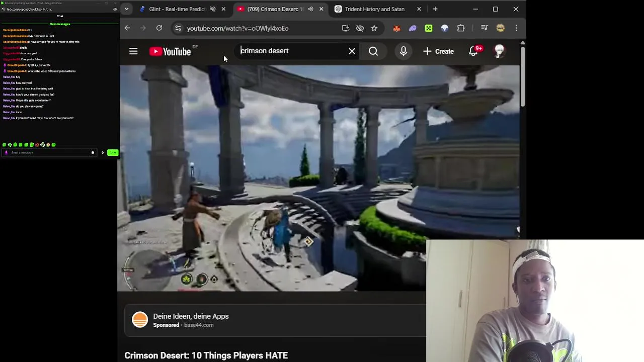Open the Chrome profile avatar

[500, 28]
